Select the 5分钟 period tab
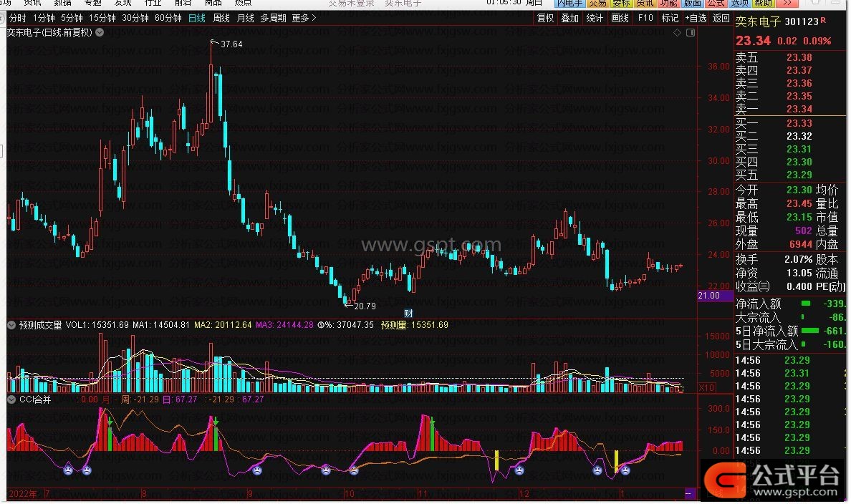Image resolution: width=851 pixels, height=504 pixels. tap(72, 18)
